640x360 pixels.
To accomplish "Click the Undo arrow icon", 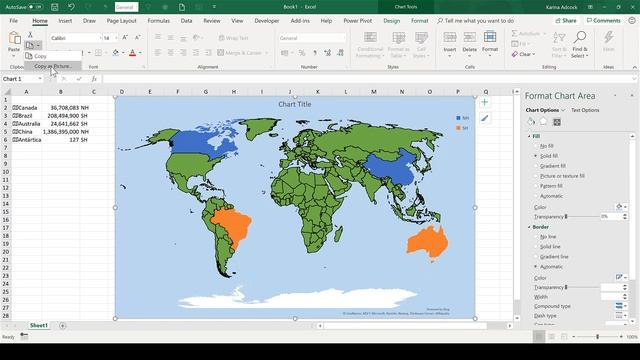I will click(x=71, y=7).
